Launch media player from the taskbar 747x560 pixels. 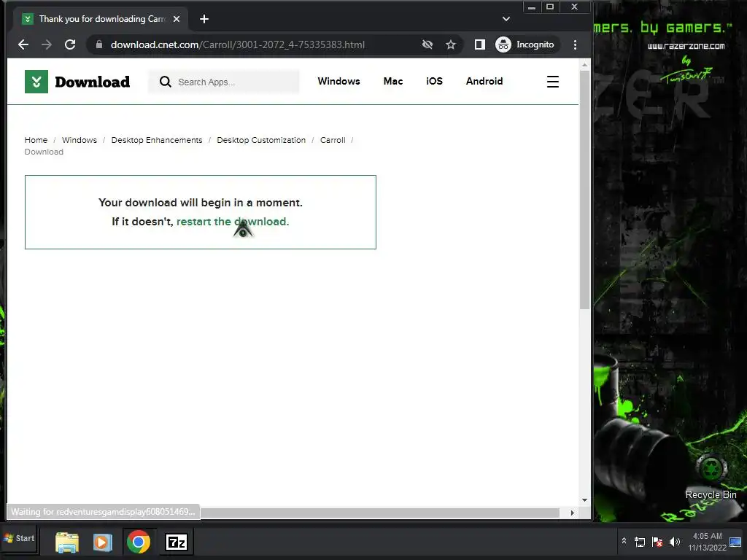[x=102, y=542]
